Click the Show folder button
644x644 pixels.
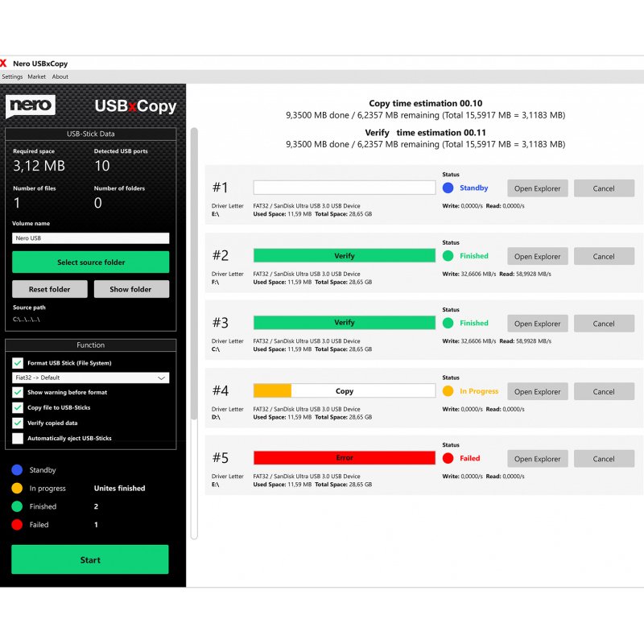click(x=131, y=289)
